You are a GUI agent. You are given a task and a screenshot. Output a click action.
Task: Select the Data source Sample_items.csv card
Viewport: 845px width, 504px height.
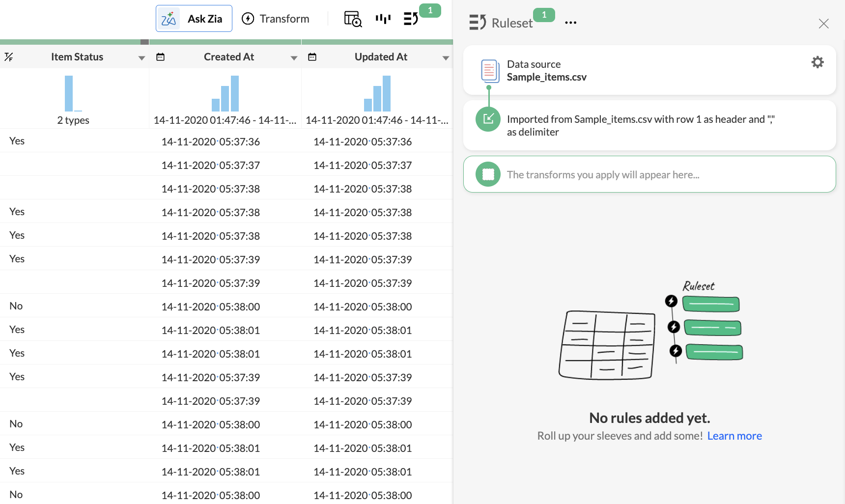point(649,70)
